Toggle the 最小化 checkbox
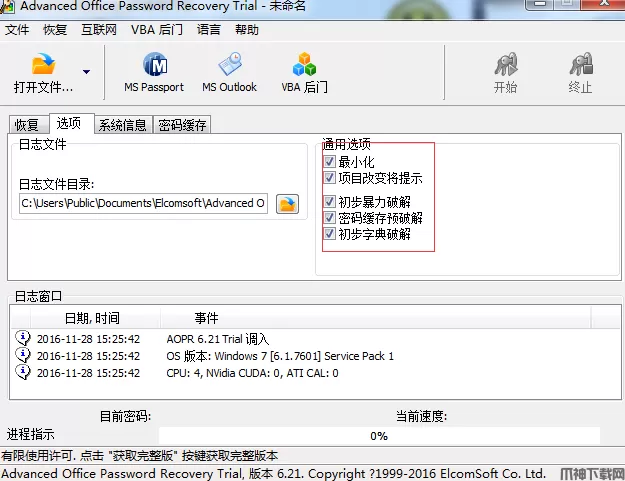 pyautogui.click(x=329, y=161)
